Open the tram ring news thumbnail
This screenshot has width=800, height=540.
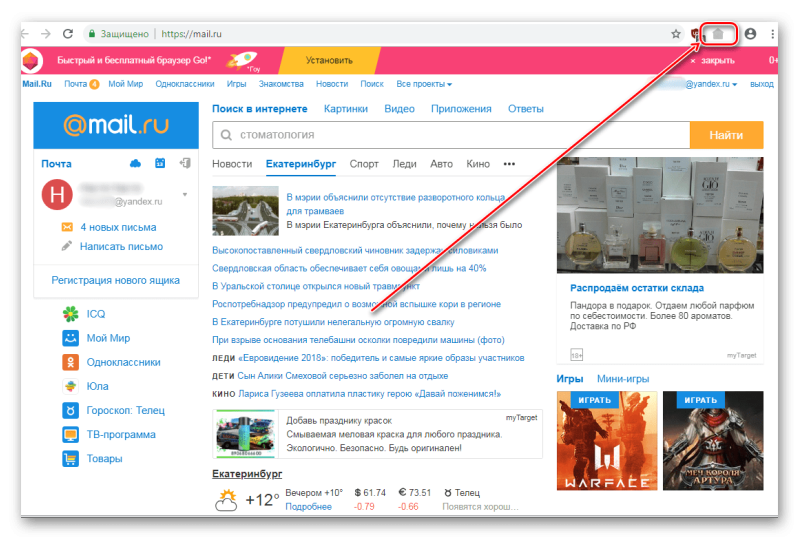coord(245,210)
